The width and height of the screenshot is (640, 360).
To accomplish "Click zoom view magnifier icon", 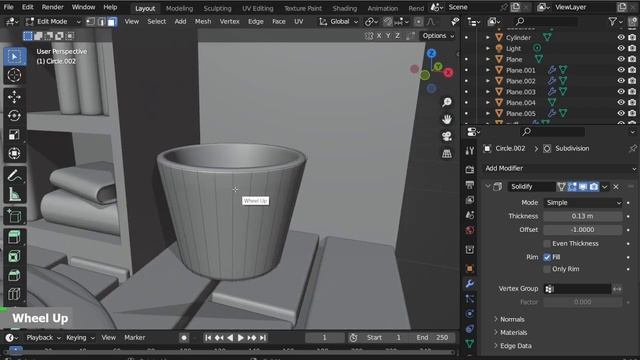I will tap(447, 102).
